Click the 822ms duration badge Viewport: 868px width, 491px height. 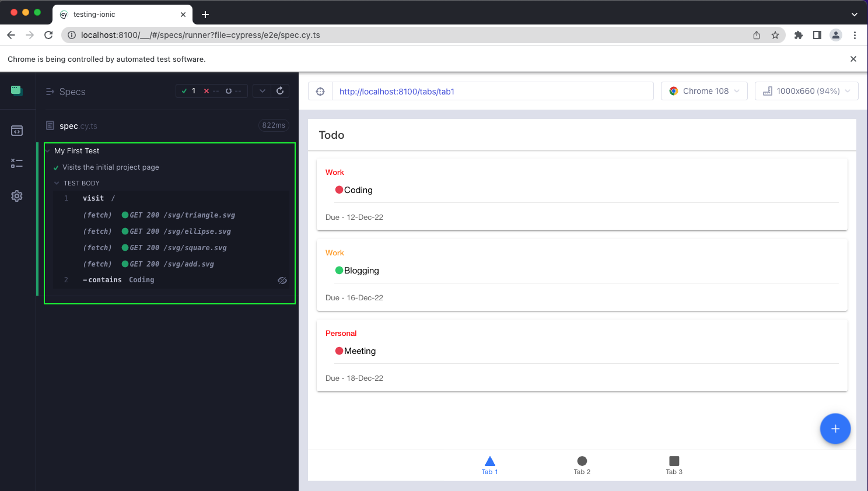pos(274,125)
